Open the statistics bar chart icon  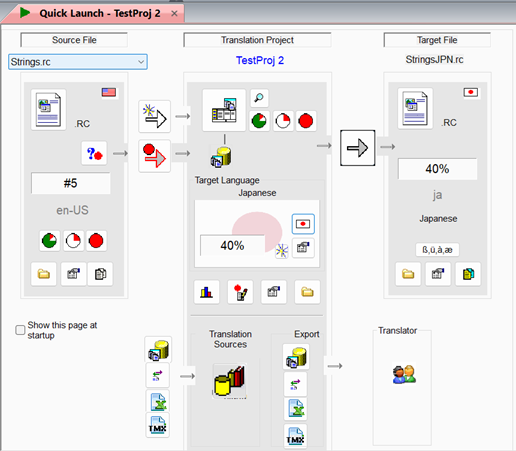(x=207, y=292)
